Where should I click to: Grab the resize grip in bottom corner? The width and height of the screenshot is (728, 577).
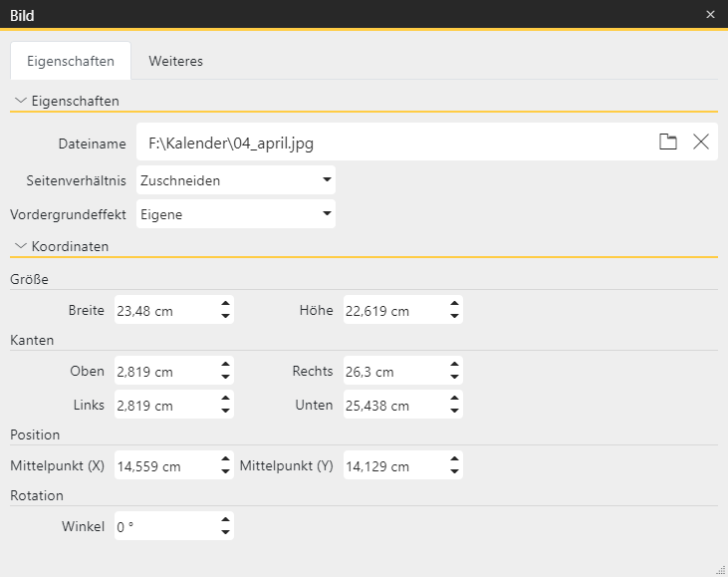pos(720,569)
